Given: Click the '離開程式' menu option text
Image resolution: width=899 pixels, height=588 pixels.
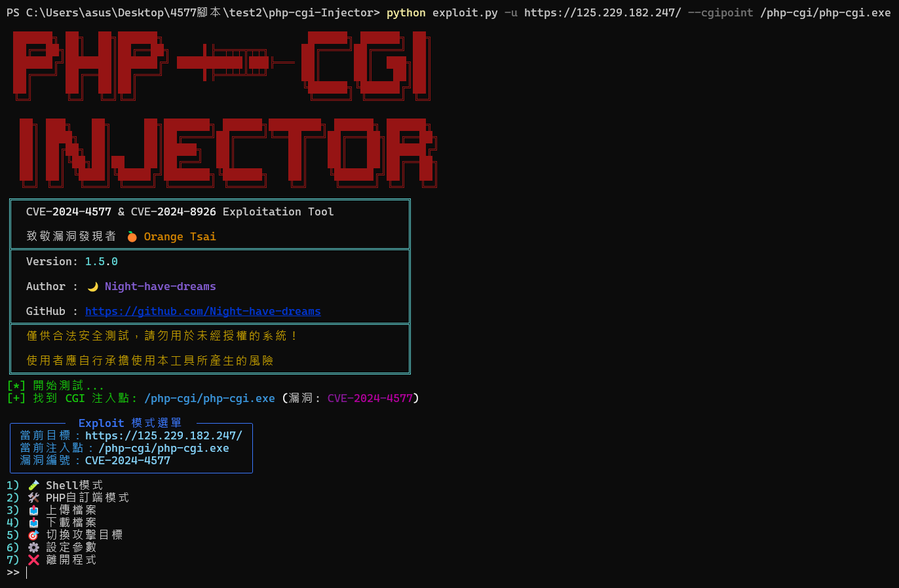Looking at the screenshot, I should tap(71, 560).
